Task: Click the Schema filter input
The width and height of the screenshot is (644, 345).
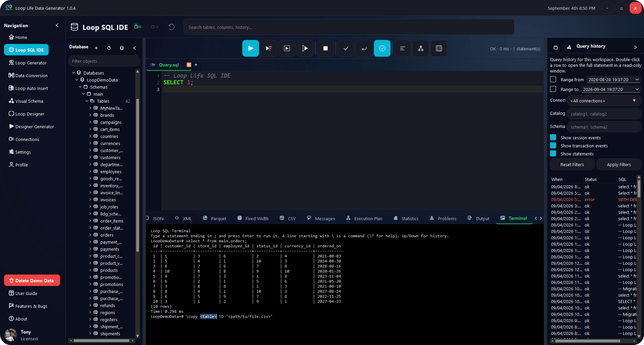Action: click(x=604, y=127)
